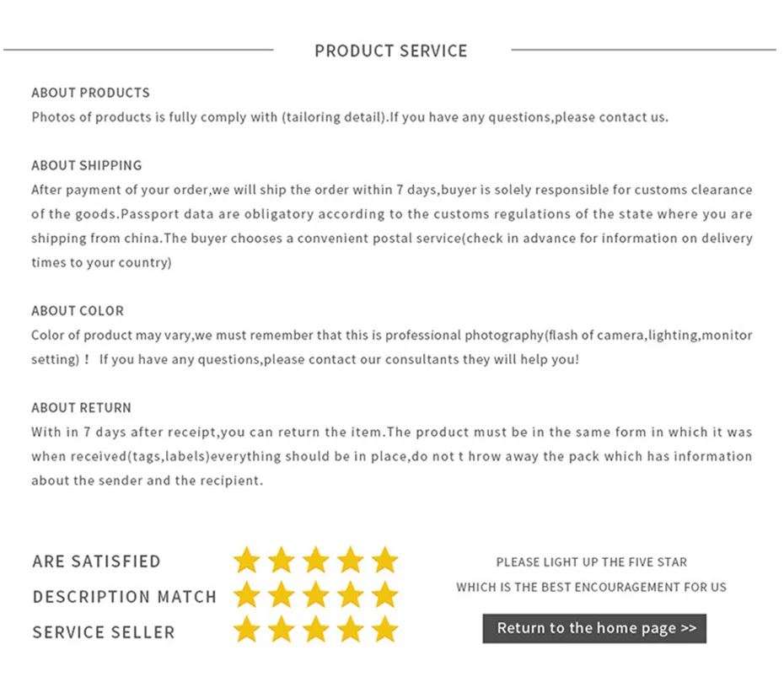Click the ABOUT RETURN section title
This screenshot has width=784, height=693.
81,407
